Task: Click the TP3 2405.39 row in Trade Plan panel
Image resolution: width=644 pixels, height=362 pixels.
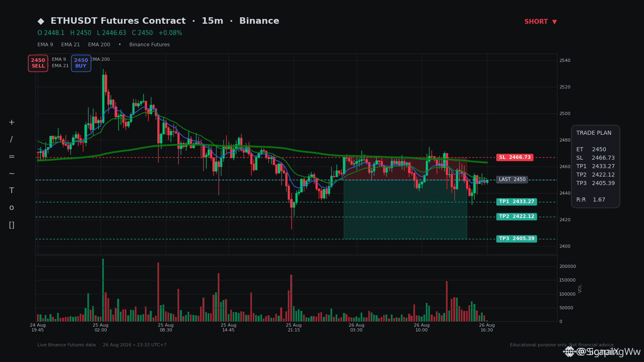Action: point(596,183)
